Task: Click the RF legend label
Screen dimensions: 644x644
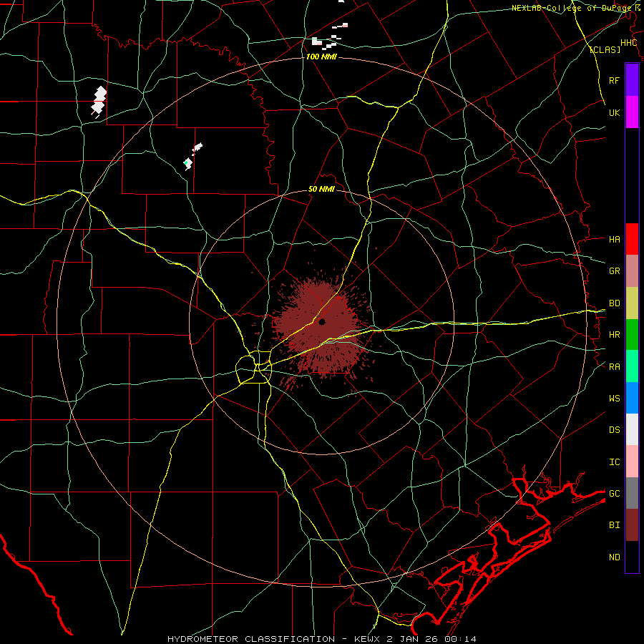Action: pyautogui.click(x=615, y=80)
